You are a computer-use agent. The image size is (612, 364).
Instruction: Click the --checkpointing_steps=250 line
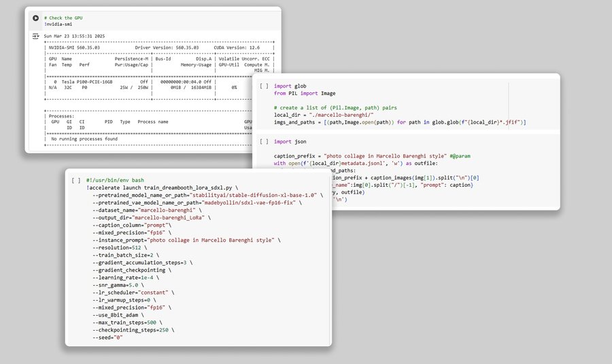[133, 330]
